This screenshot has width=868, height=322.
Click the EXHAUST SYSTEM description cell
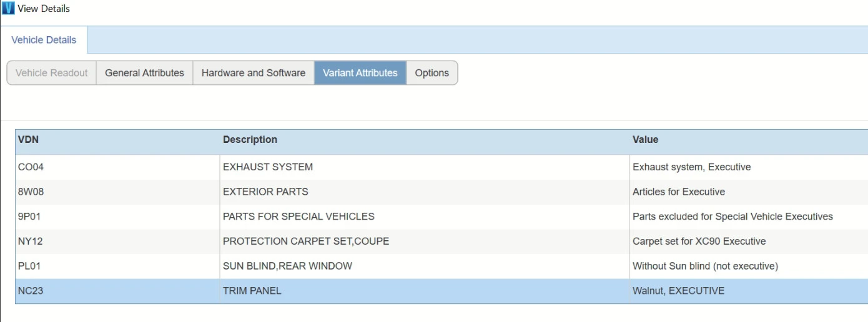268,167
